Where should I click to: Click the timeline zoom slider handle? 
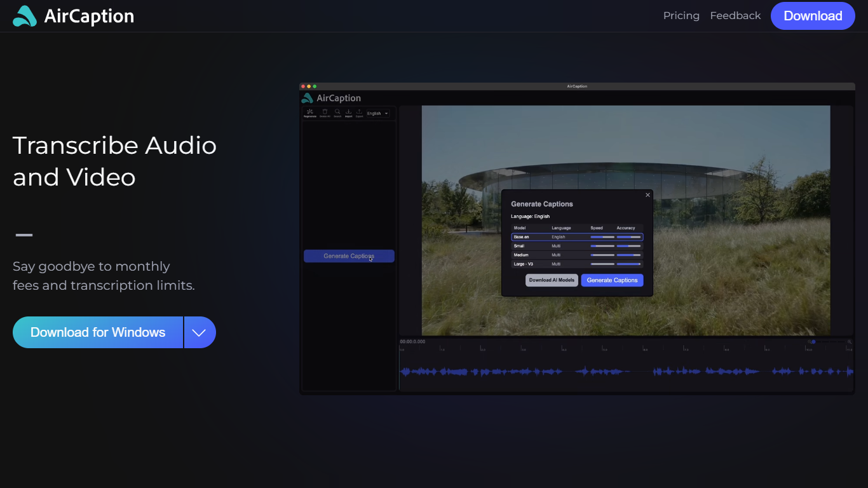pos(813,342)
